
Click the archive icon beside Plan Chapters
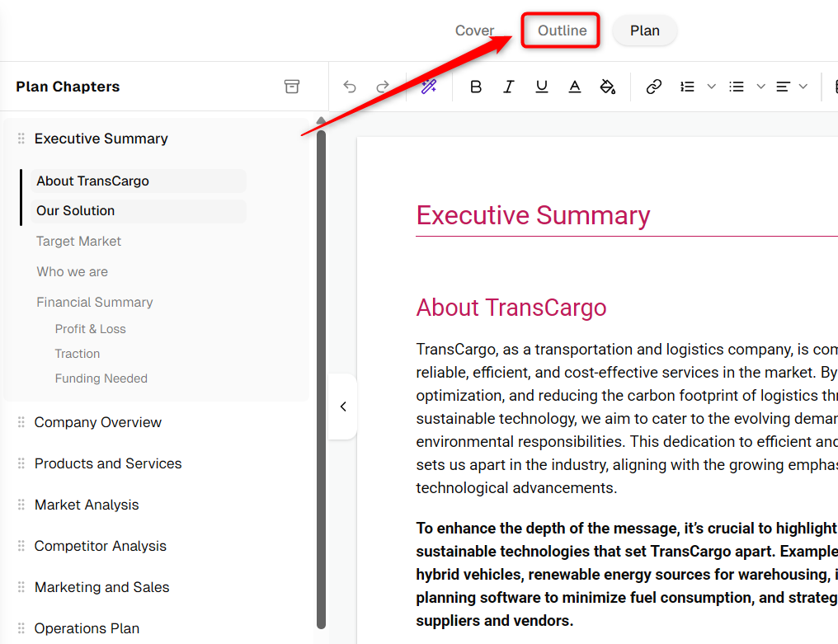click(x=292, y=87)
